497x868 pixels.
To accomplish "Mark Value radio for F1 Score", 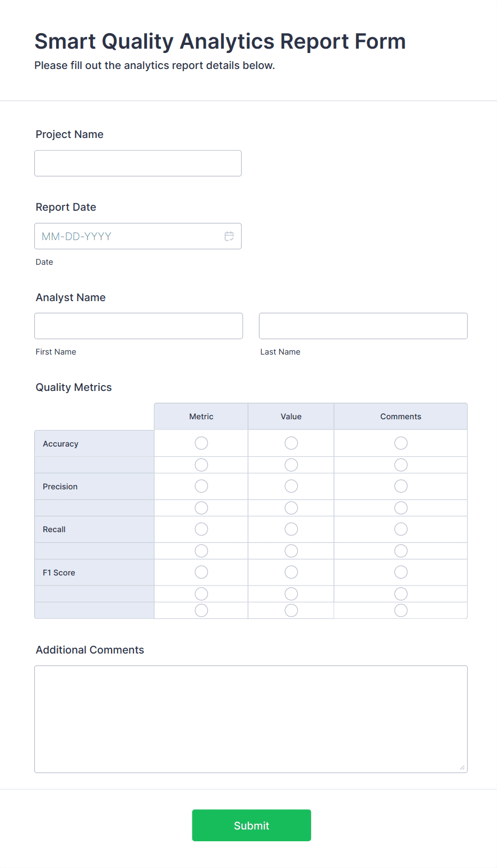I will 291,572.
